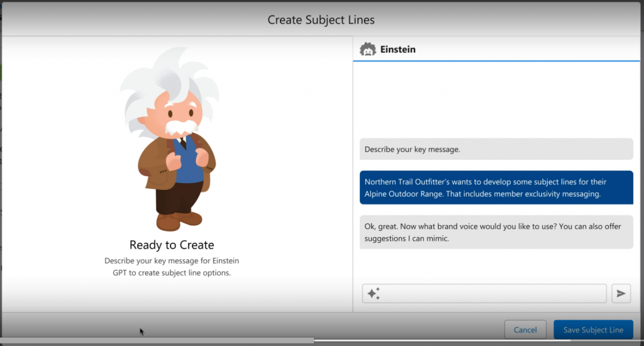Click the Einstein bot icon in chat header
Image resolution: width=644 pixels, height=346 pixels.
[x=368, y=49]
